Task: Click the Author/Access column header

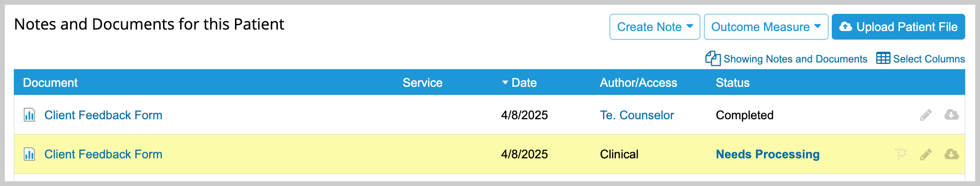Action: coord(638,83)
